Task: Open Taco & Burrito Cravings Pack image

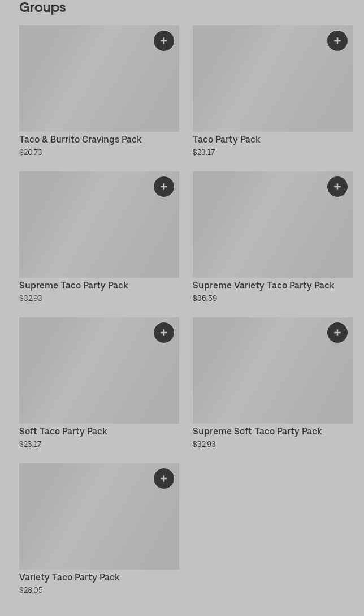Action: point(85,85)
